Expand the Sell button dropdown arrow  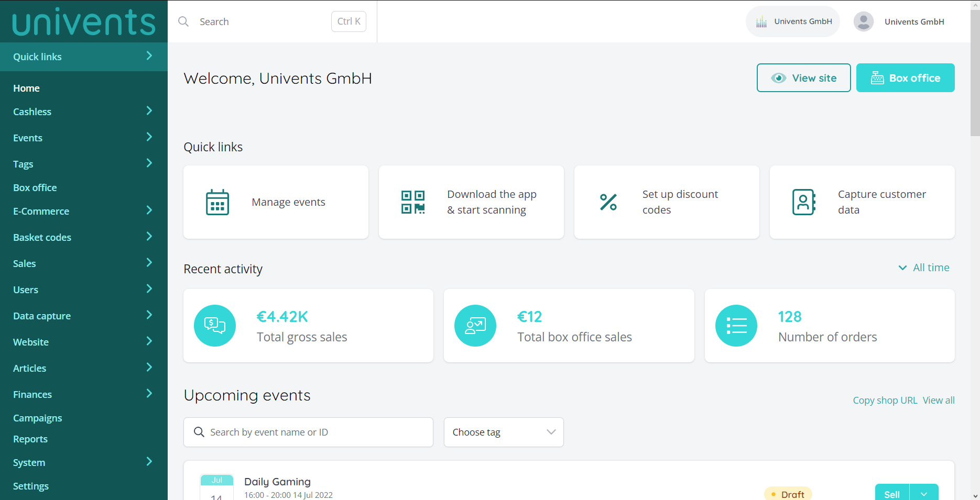(x=924, y=494)
